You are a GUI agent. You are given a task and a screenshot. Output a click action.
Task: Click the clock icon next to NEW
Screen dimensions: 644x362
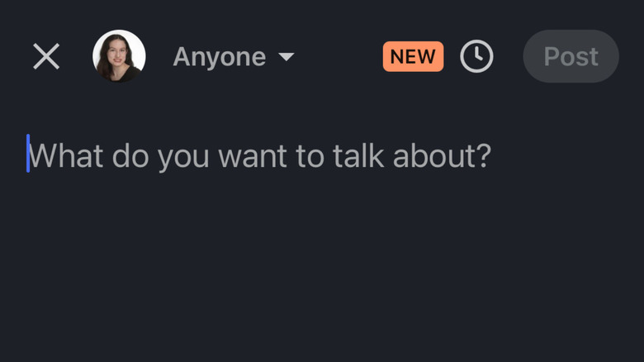[476, 57]
